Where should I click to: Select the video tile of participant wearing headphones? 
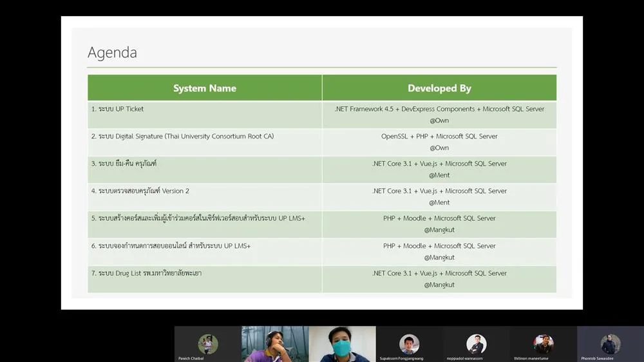click(275, 344)
